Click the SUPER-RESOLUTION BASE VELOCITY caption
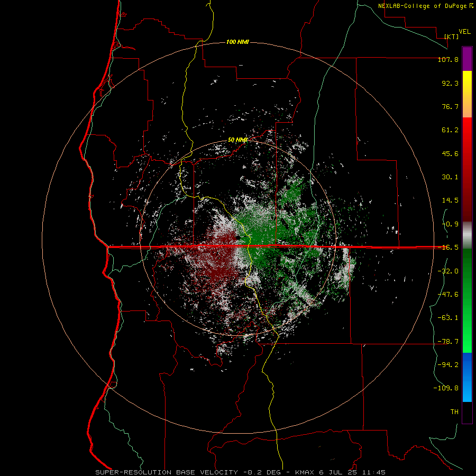This screenshot has height=476, width=476. (167, 472)
